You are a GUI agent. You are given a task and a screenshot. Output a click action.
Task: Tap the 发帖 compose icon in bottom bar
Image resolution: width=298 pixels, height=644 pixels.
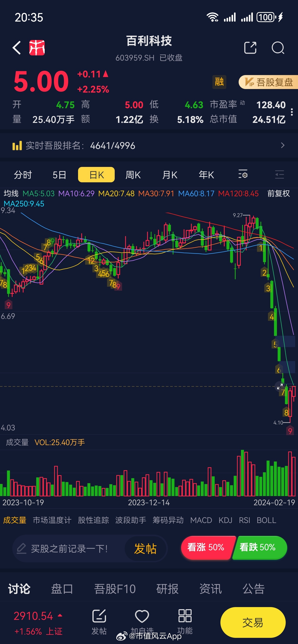click(x=99, y=616)
